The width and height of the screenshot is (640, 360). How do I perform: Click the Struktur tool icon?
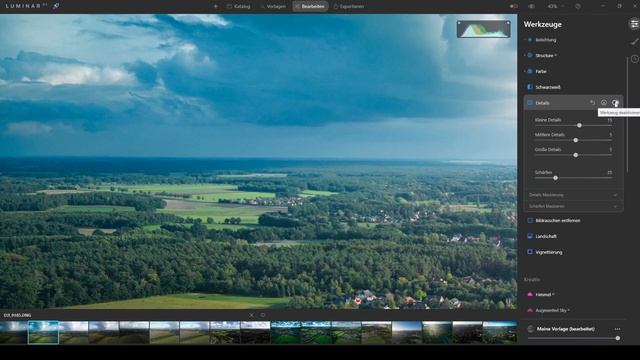pos(530,56)
